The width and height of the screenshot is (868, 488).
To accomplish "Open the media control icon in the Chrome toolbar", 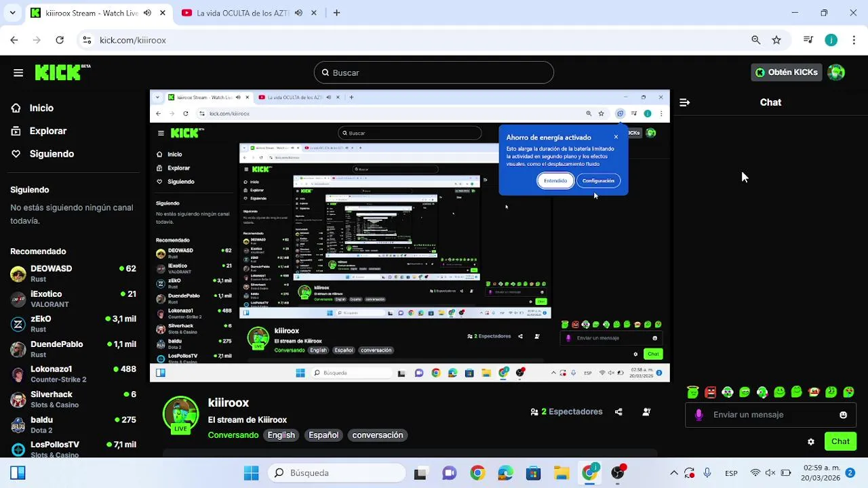I will pos(808,40).
